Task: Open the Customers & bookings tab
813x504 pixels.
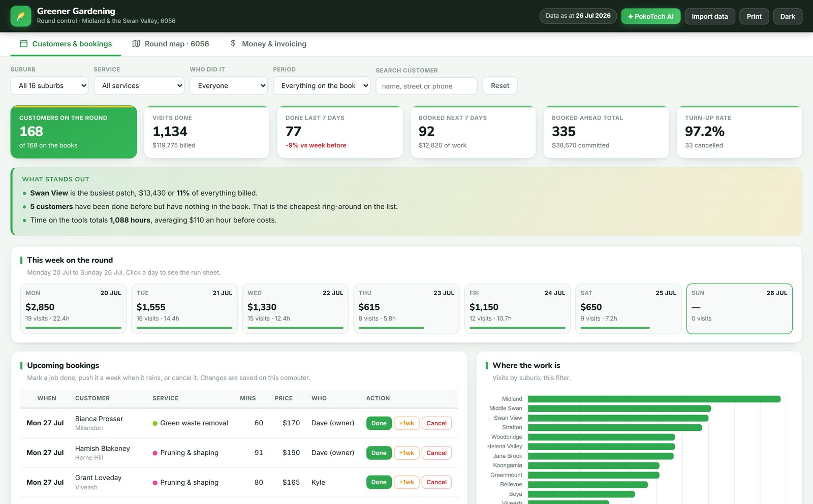Action: click(66, 44)
